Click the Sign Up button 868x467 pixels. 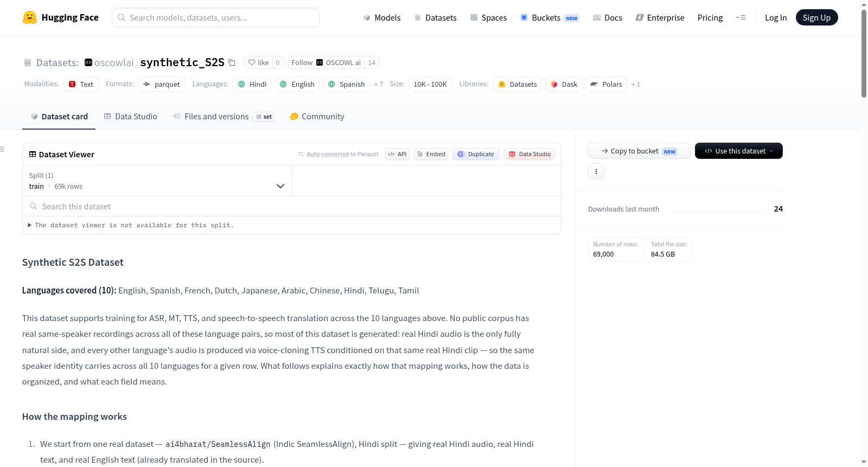click(816, 17)
